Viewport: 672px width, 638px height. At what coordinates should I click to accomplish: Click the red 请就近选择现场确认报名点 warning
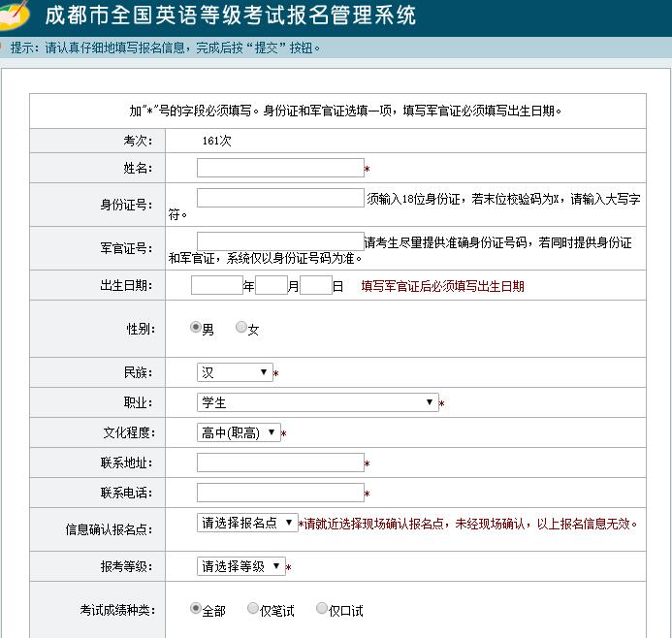(467, 524)
